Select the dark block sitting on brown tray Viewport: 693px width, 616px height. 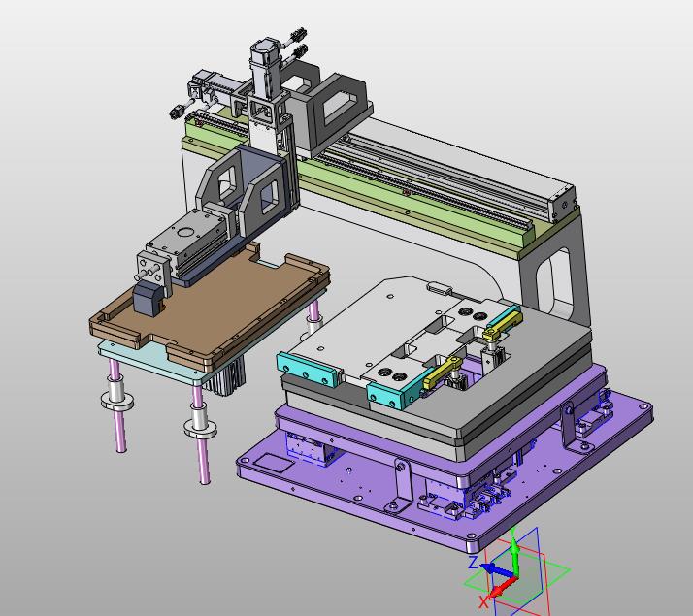148,299
